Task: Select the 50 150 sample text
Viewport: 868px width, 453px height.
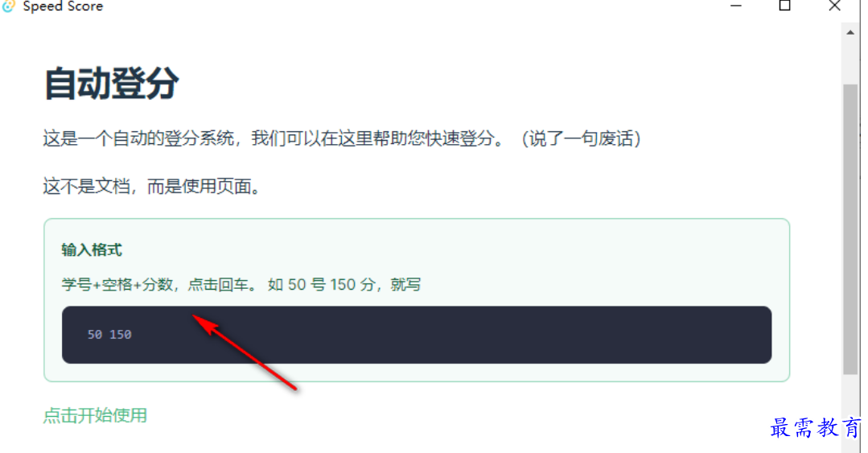Action: pyautogui.click(x=109, y=335)
